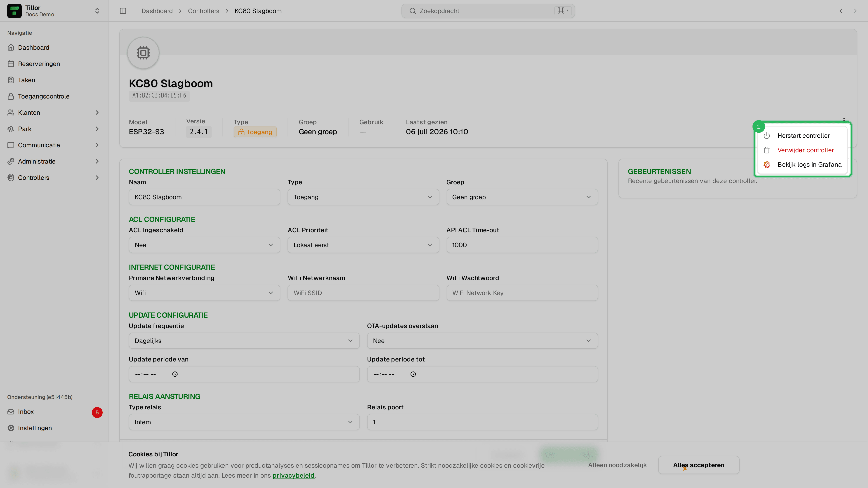Open the ACL Ingeschakeld dropdown
The width and height of the screenshot is (868, 488).
tap(204, 245)
